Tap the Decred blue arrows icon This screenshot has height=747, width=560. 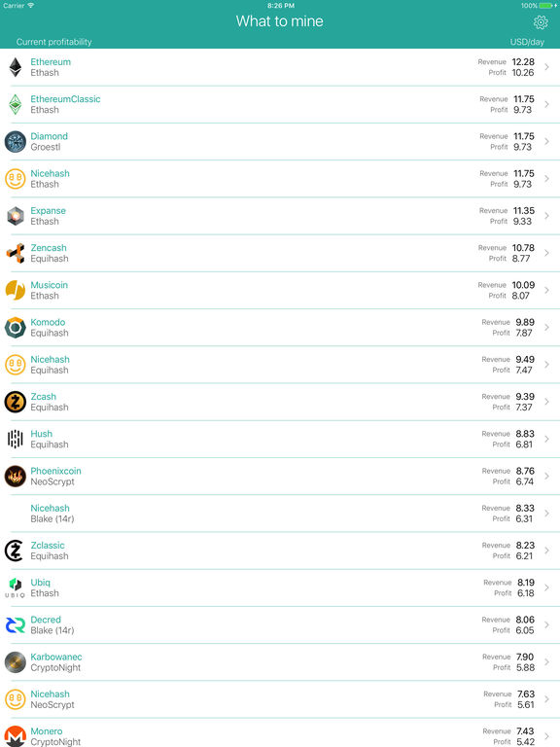pos(16,624)
